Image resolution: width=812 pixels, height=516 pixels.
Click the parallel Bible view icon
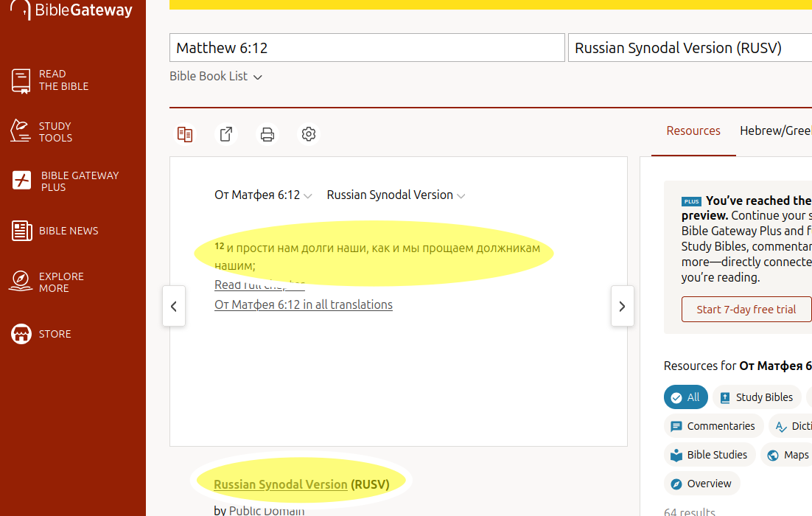coord(185,134)
